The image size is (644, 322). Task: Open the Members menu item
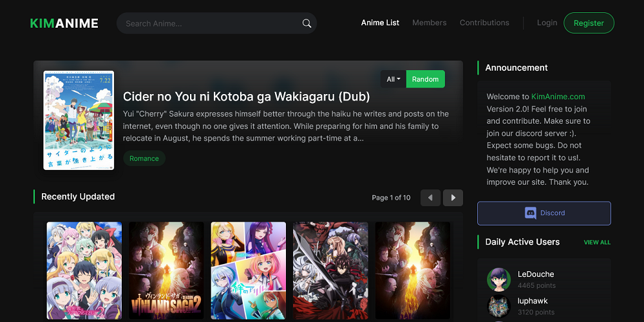(429, 23)
